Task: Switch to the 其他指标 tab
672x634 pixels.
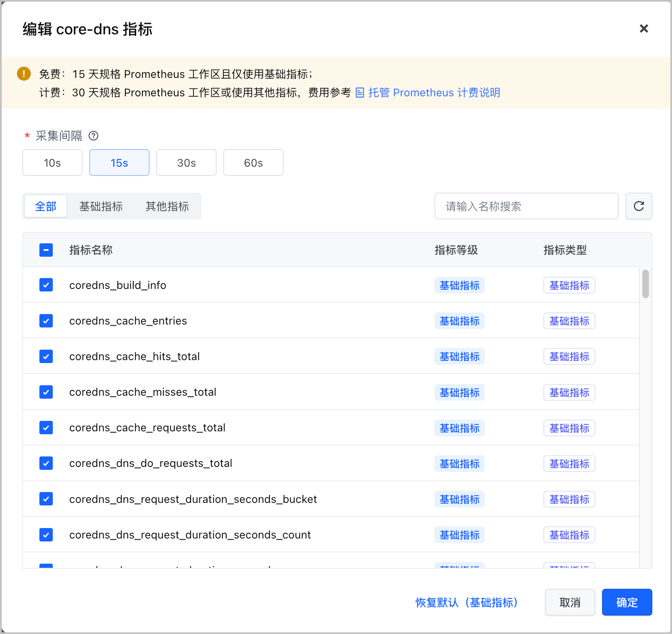Action: click(x=167, y=206)
